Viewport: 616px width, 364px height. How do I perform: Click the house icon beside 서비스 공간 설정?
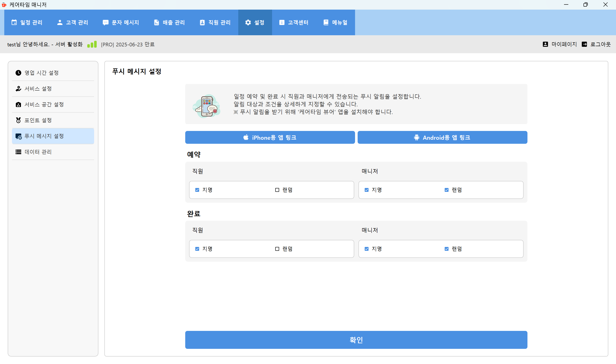[18, 104]
